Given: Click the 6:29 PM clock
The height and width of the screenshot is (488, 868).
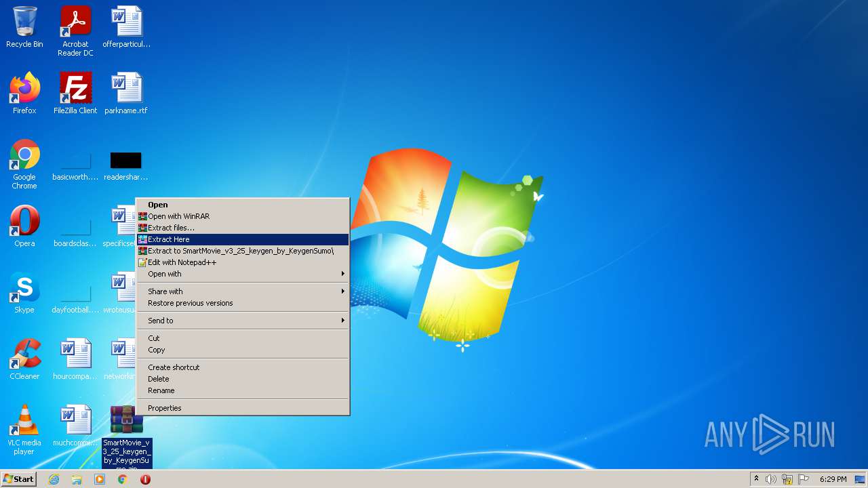Looking at the screenshot, I should (x=833, y=479).
